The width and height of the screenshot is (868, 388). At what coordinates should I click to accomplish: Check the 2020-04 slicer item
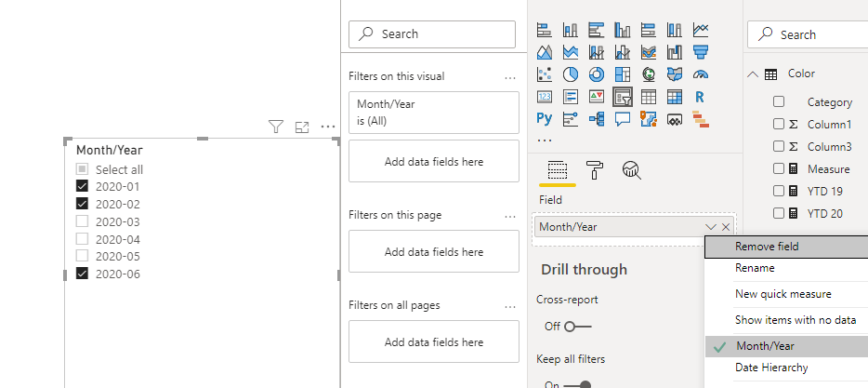82,239
